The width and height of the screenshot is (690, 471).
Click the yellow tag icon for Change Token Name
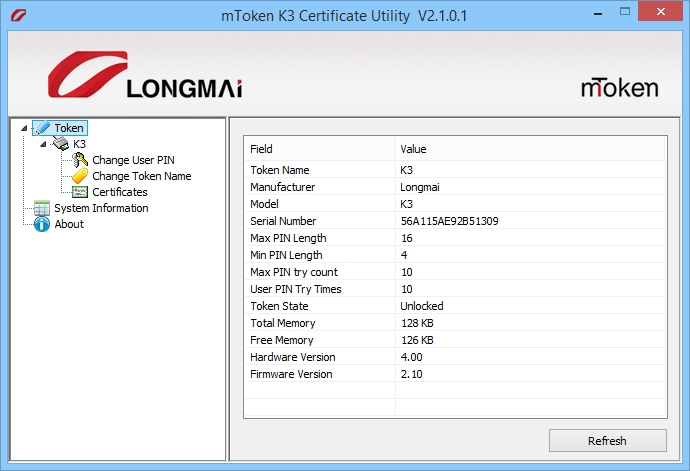pyautogui.click(x=80, y=176)
